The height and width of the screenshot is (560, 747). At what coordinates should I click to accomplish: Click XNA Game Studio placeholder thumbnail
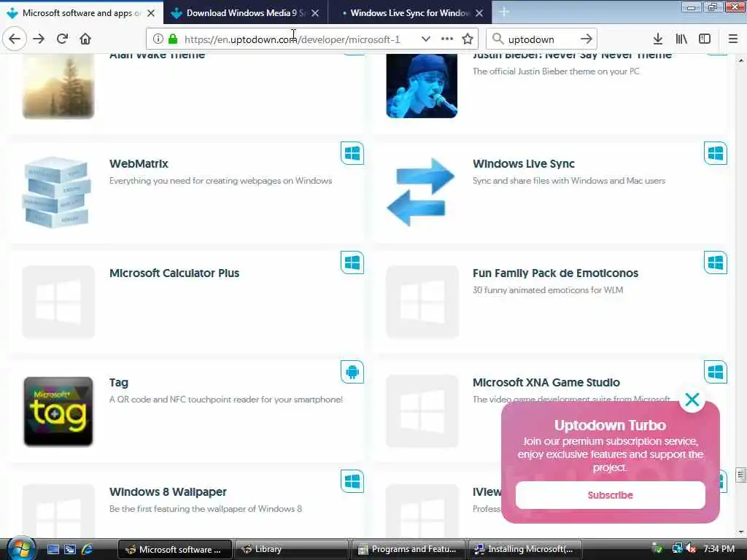coord(422,411)
